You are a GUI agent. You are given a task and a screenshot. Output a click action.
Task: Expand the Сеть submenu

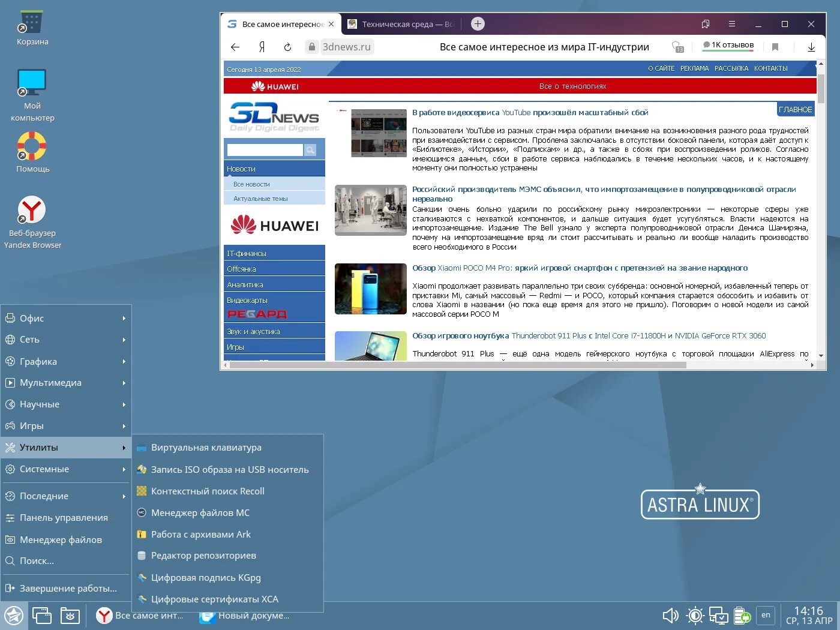pos(66,340)
